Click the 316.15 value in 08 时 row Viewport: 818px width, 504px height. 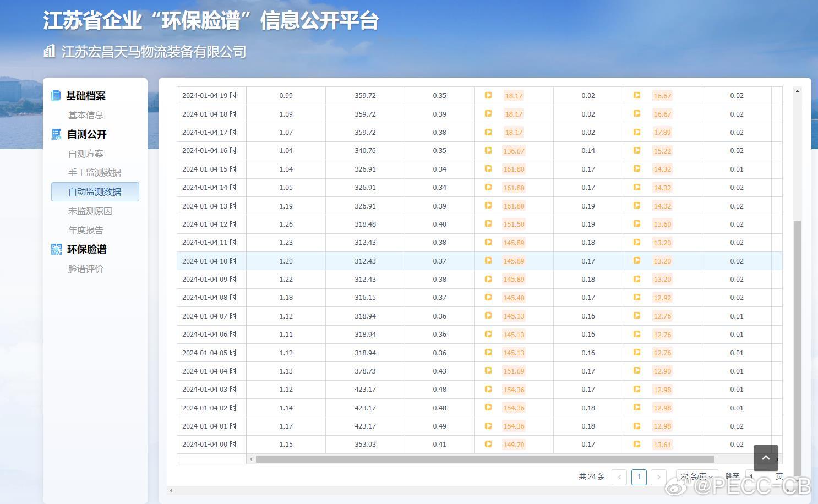tap(365, 297)
